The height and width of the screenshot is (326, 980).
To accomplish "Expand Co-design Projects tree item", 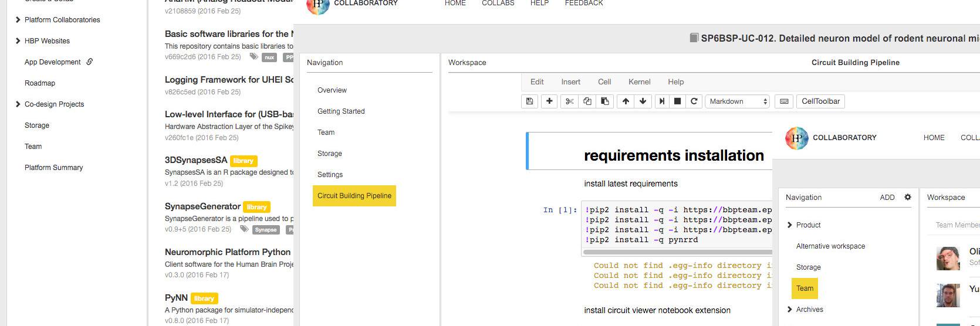I will pos(18,104).
